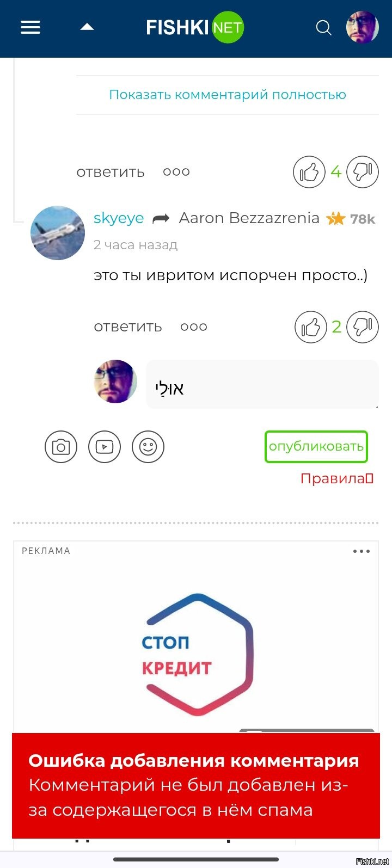Open skyeye user profile name
This screenshot has height=868, width=392.
click(119, 218)
